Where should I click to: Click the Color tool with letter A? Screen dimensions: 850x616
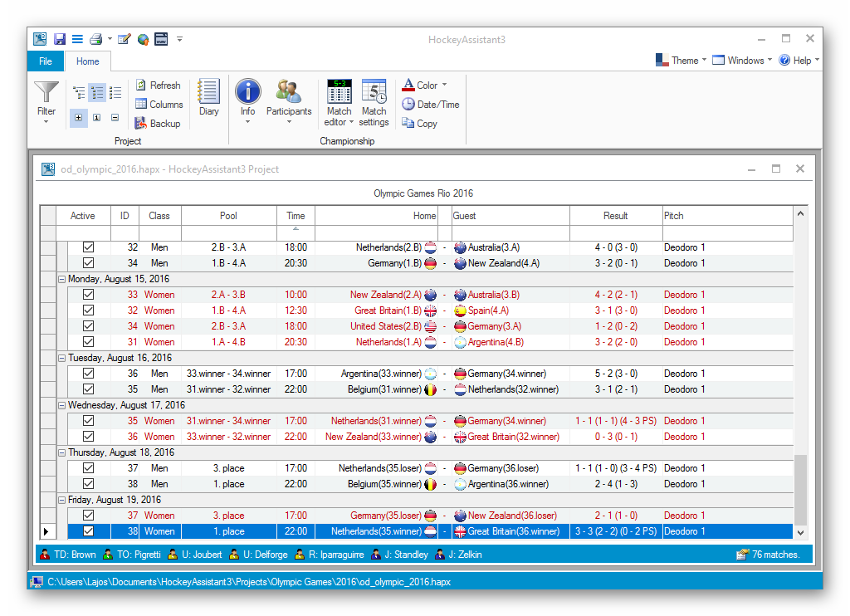(408, 85)
